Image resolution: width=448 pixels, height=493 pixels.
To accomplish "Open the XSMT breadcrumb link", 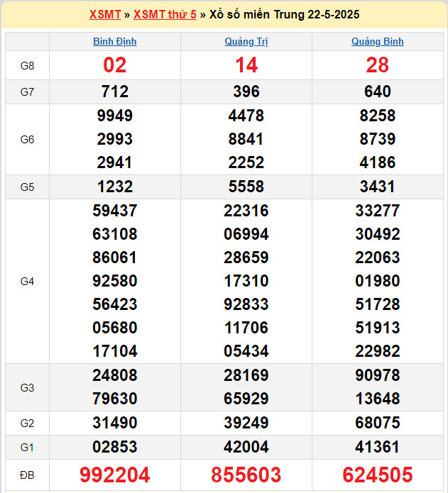I will coord(105,14).
